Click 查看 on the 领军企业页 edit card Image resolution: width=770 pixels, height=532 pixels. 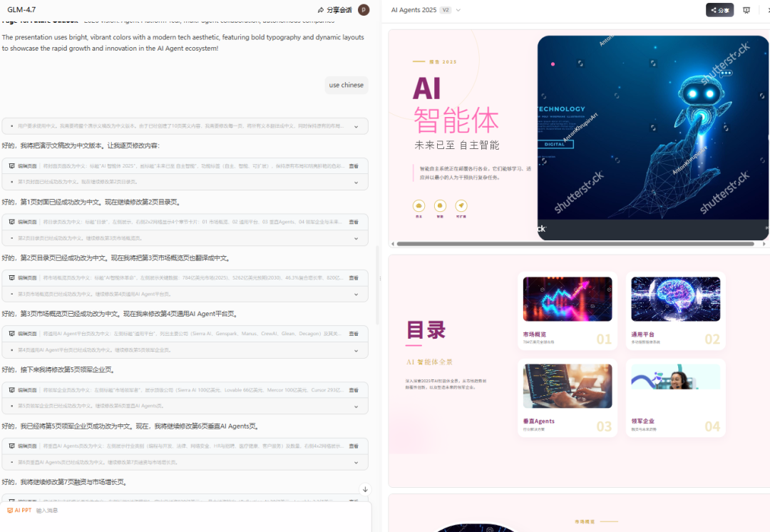click(354, 390)
